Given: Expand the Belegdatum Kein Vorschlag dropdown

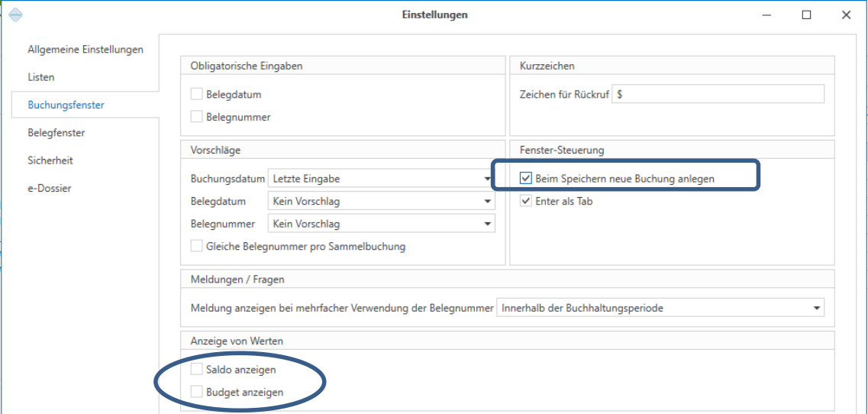Looking at the screenshot, I should (382, 201).
